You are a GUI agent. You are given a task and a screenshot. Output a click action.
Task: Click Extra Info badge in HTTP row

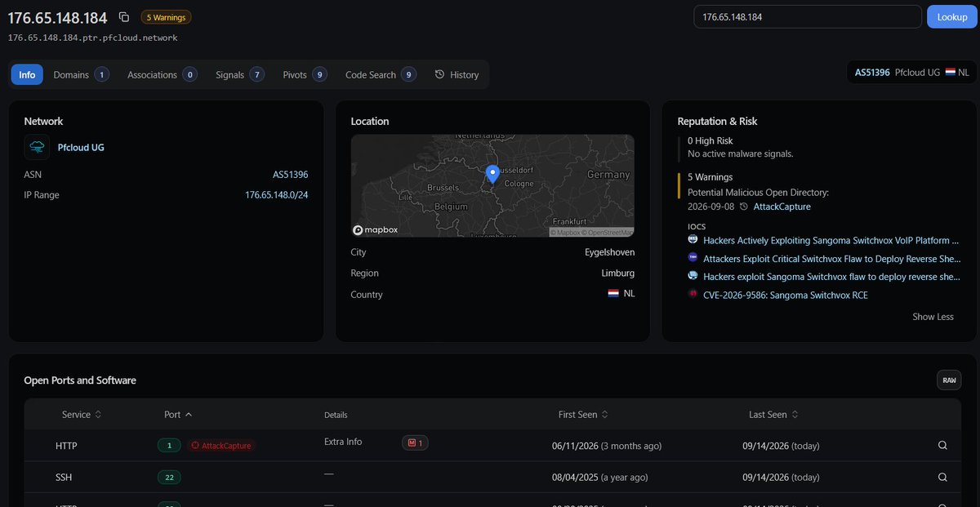416,443
